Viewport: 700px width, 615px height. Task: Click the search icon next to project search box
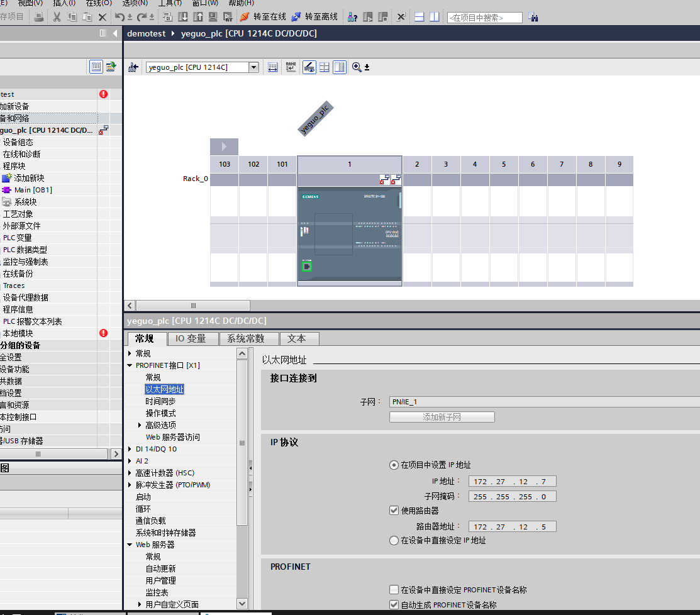pyautogui.click(x=533, y=18)
